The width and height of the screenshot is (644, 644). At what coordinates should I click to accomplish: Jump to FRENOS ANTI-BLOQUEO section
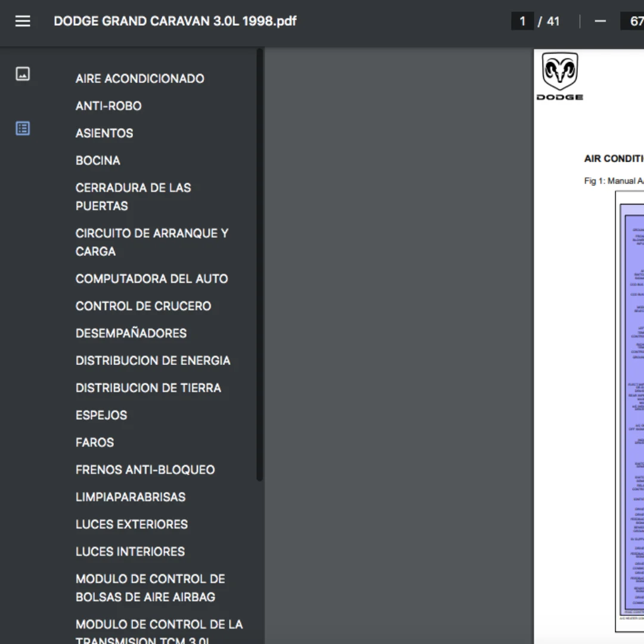coord(145,469)
